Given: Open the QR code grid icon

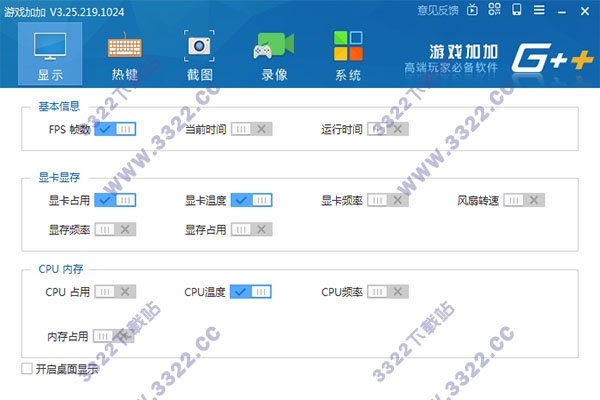Looking at the screenshot, I should click(x=494, y=9).
